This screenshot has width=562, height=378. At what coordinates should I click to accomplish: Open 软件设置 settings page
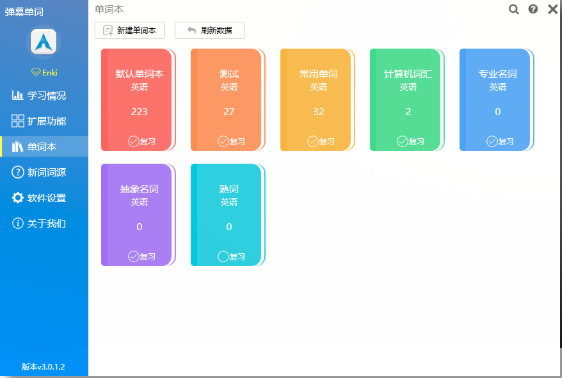pos(44,198)
